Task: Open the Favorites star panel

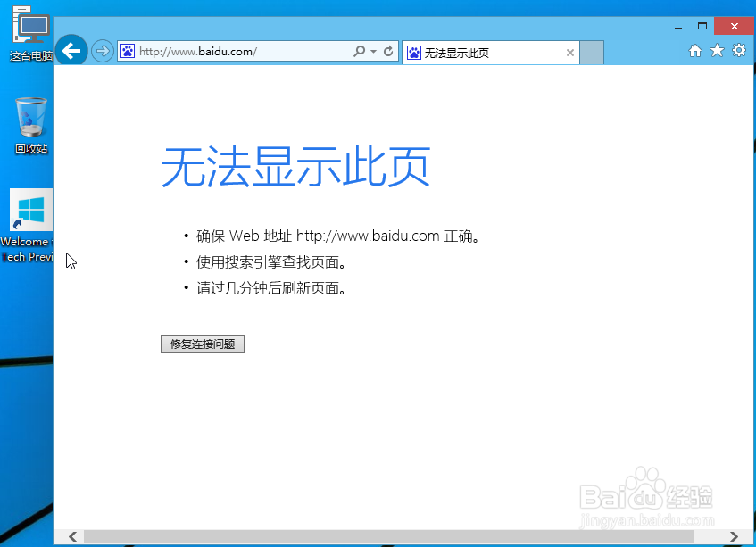Action: (x=717, y=51)
